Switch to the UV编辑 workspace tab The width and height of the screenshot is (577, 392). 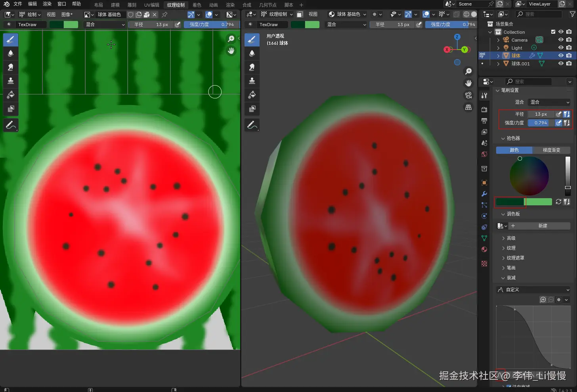[152, 5]
